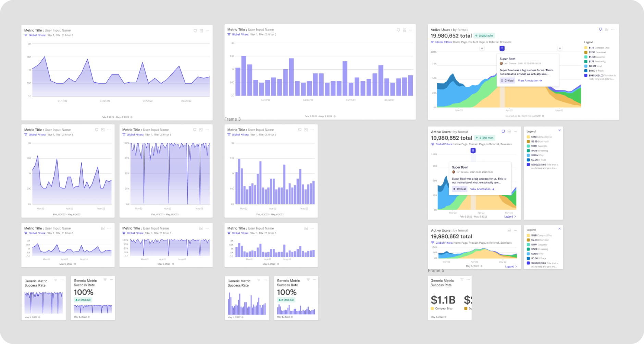Open the ellipsis on the Generic Metric 100% bar sparkline card

point(314,280)
